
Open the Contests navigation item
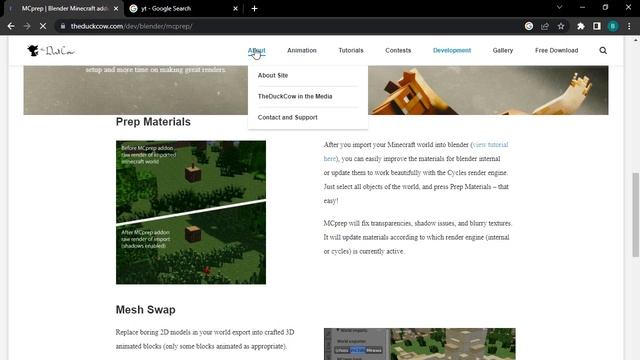click(398, 50)
